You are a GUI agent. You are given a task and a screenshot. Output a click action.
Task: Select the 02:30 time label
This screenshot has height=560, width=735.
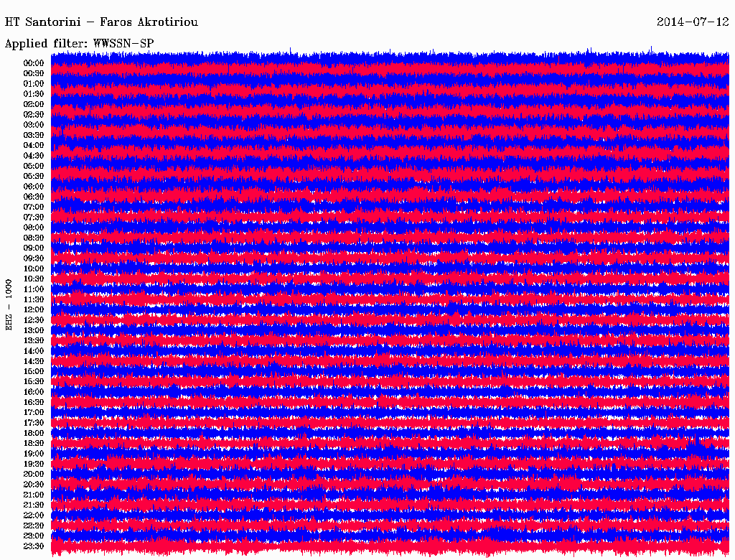34,114
